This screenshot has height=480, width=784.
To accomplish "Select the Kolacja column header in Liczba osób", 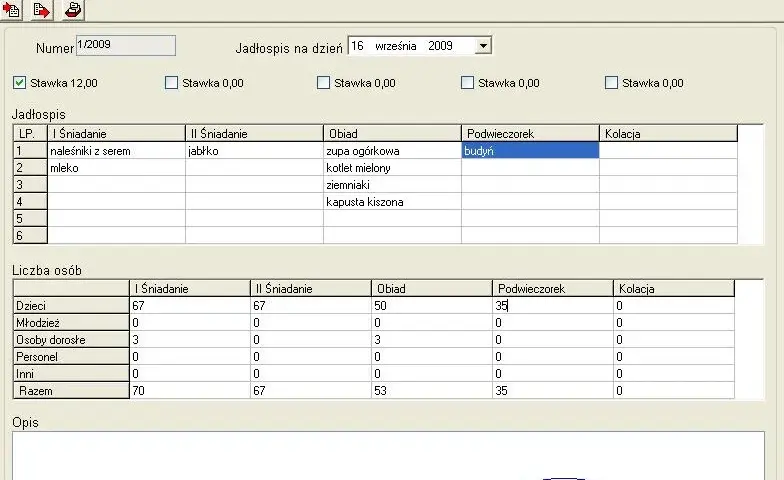I will 674,288.
